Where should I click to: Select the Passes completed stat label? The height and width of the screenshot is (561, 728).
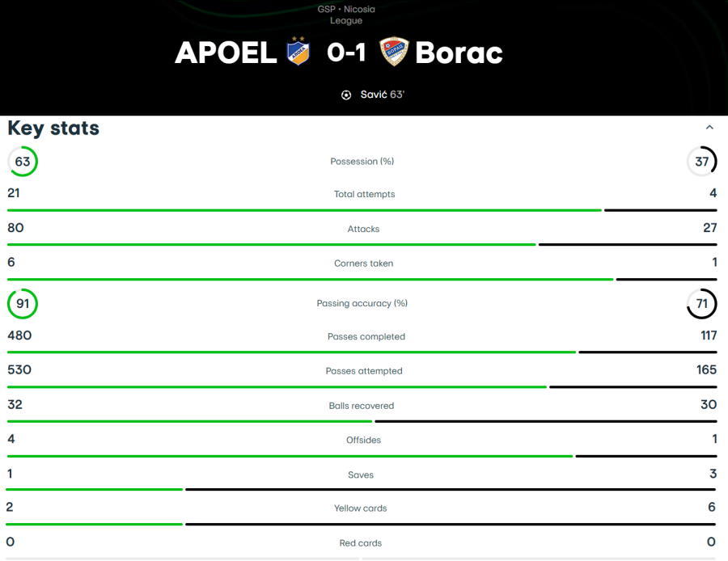point(366,337)
